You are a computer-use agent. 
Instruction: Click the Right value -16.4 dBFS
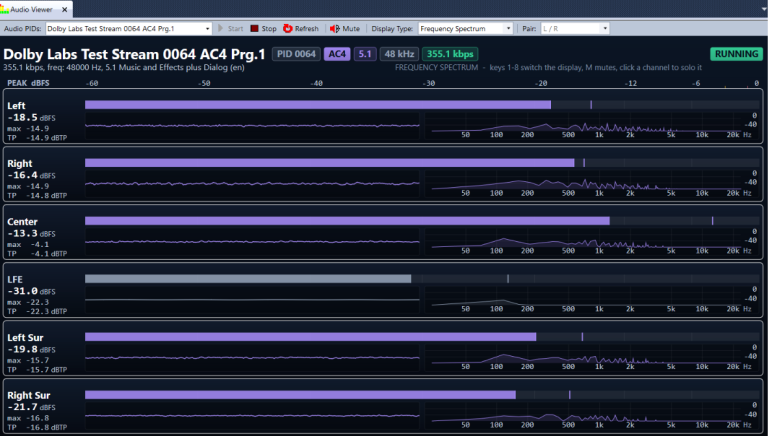tap(31, 175)
